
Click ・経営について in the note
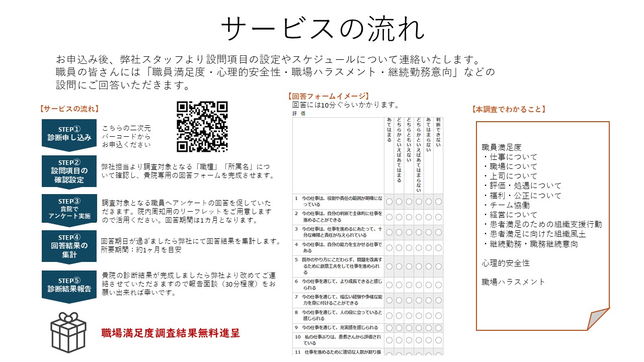coord(510,215)
